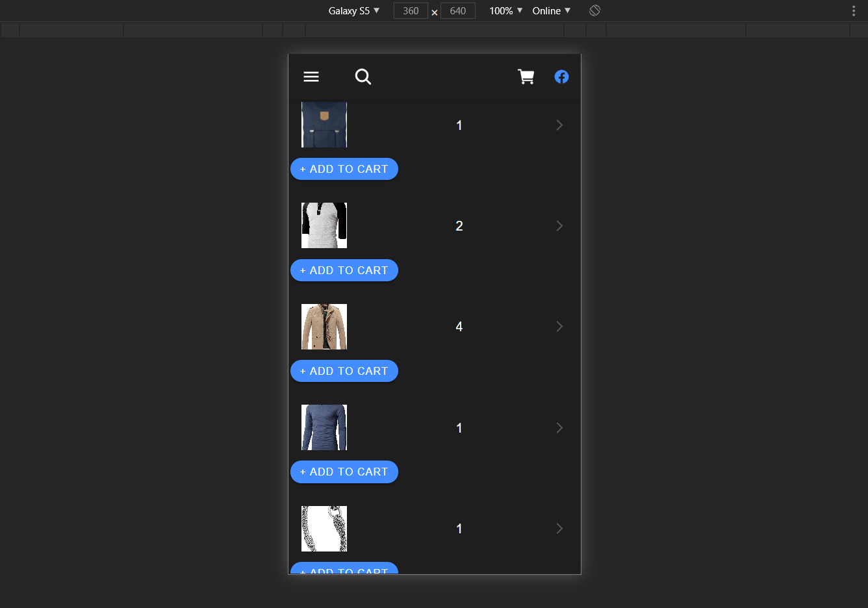The width and height of the screenshot is (868, 608).
Task: Click ADD TO CART under the white henley
Action: click(x=344, y=270)
